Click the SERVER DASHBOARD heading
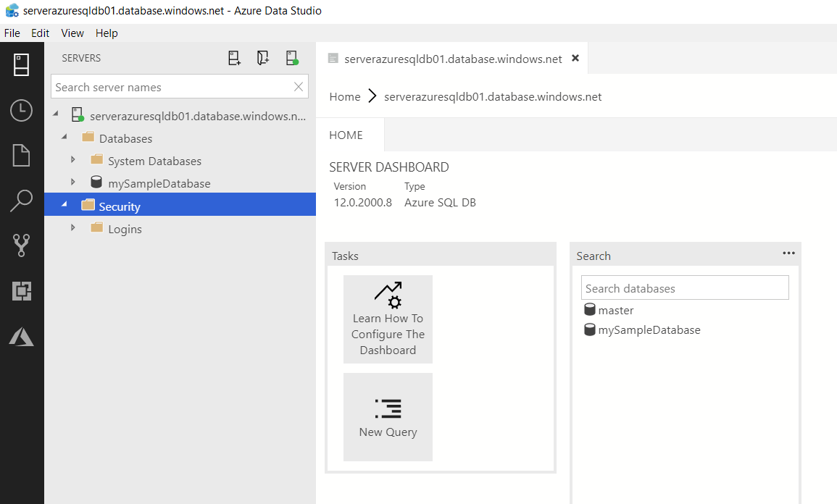Image resolution: width=837 pixels, height=504 pixels. click(x=389, y=167)
